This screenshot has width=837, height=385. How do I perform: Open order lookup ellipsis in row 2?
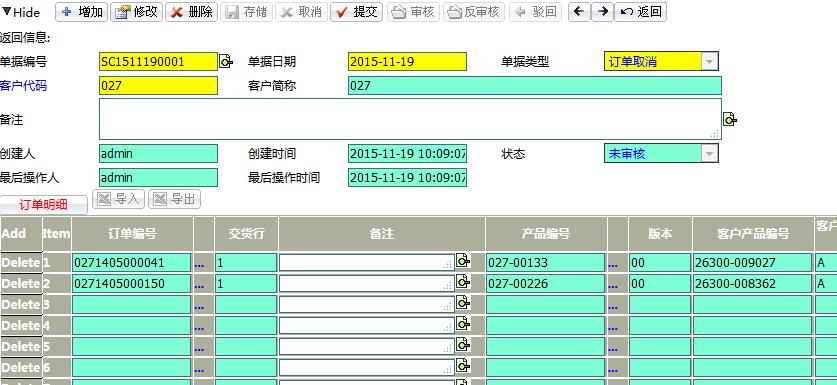coord(200,285)
